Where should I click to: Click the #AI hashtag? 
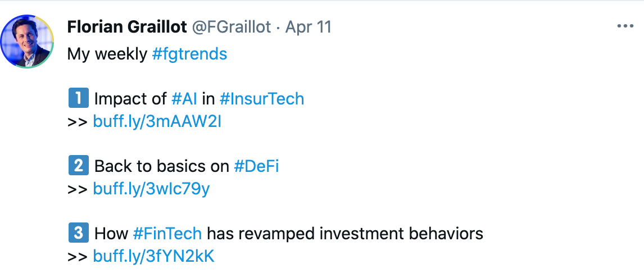pyautogui.click(x=184, y=99)
